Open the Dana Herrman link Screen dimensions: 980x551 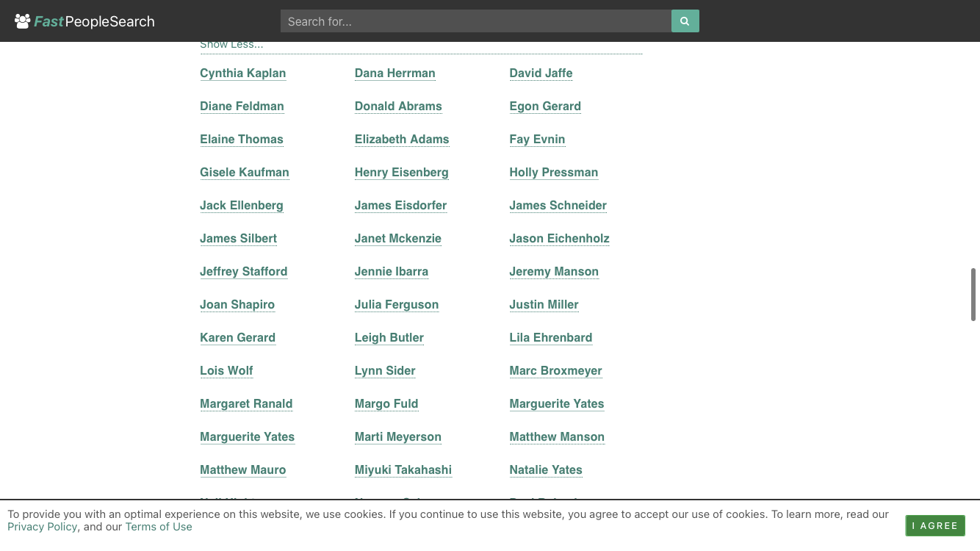(394, 73)
